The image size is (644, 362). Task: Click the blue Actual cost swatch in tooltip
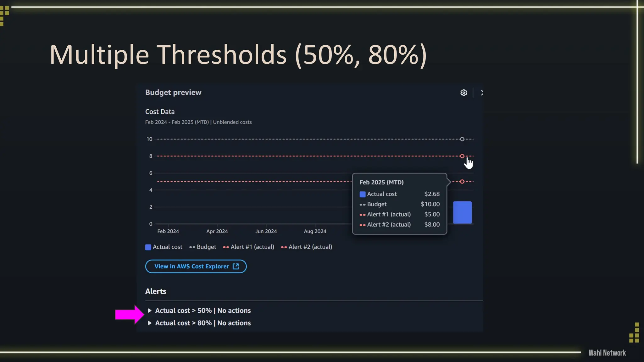(363, 194)
